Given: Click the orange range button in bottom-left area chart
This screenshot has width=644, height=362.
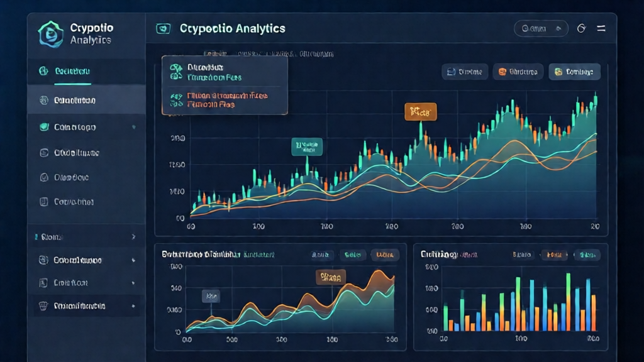Looking at the screenshot, I should coord(385,255).
